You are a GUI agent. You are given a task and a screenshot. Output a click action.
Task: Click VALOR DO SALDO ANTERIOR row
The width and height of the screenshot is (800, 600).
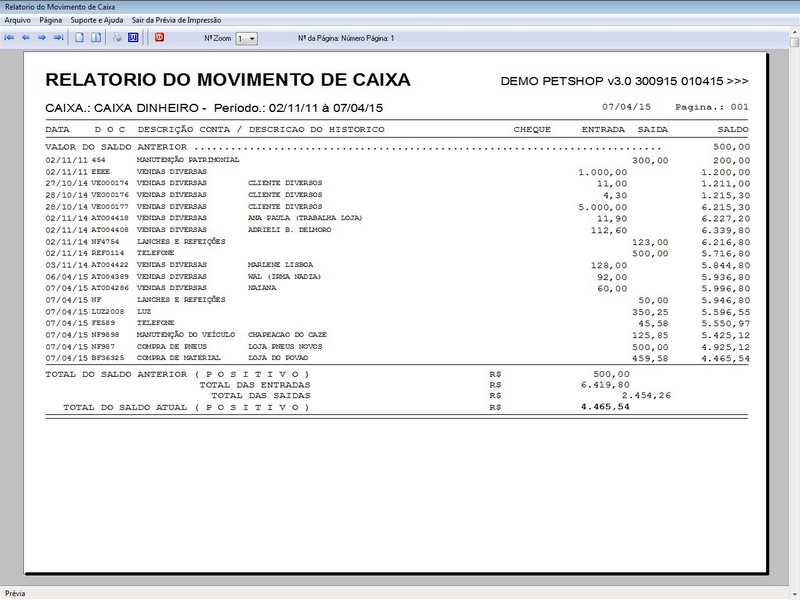pos(397,147)
